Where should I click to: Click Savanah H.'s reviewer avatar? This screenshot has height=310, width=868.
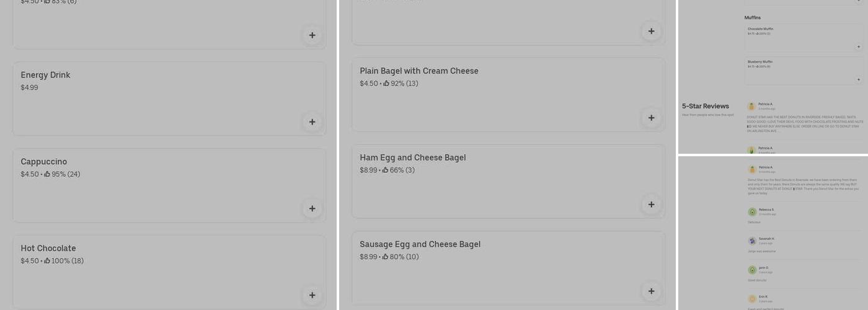[x=752, y=241]
